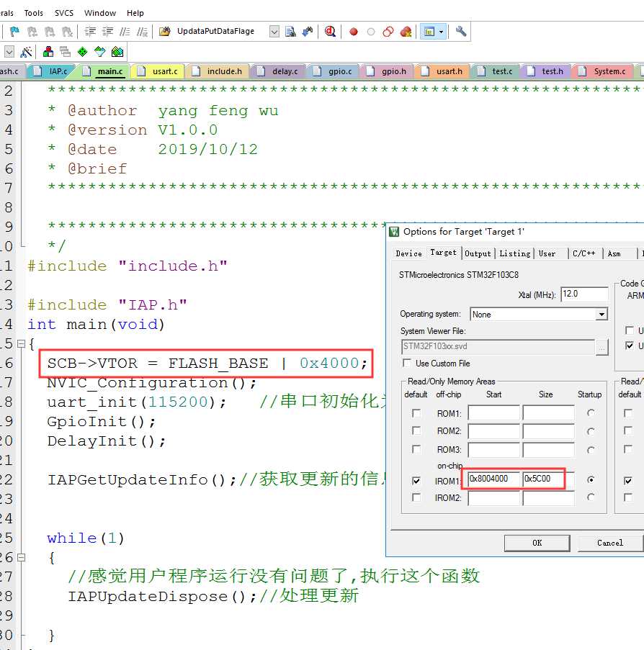Launch the Pack Installer icon
The image size is (644, 650).
(x=117, y=52)
